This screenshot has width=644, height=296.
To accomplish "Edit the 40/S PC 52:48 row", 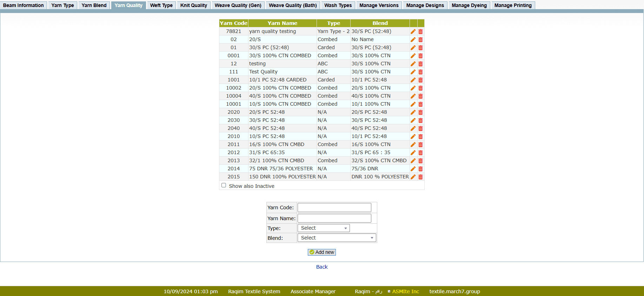I will 413,129.
